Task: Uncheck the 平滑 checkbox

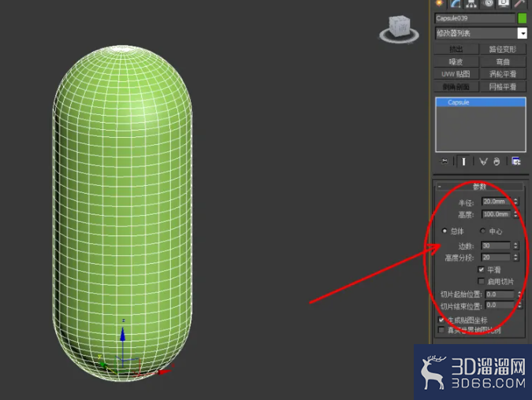Action: [x=481, y=269]
